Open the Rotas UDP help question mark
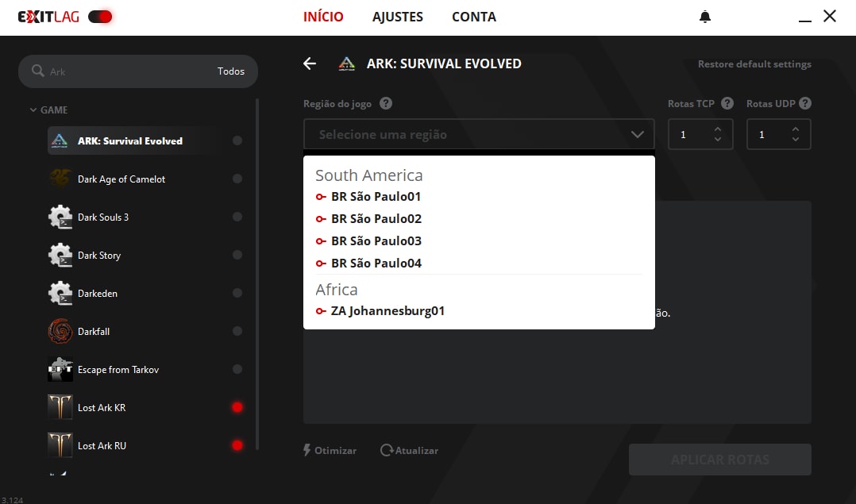Screen dimensions: 856x504 coord(805,103)
